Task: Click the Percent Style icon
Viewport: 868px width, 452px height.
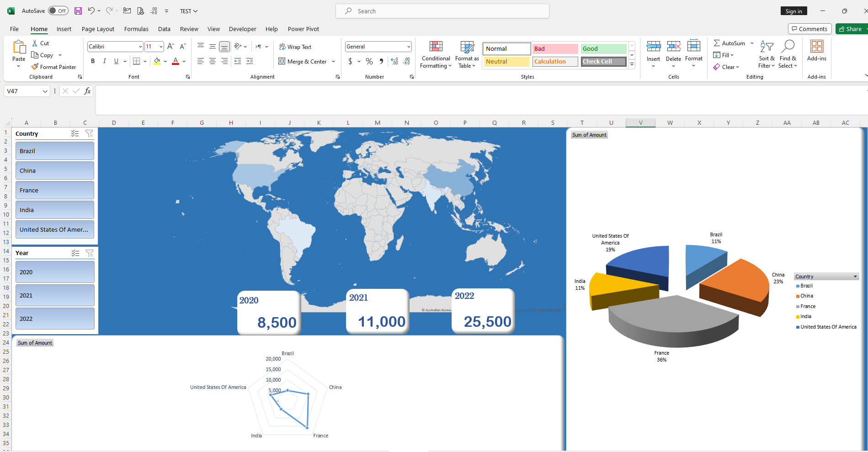Action: click(x=369, y=61)
